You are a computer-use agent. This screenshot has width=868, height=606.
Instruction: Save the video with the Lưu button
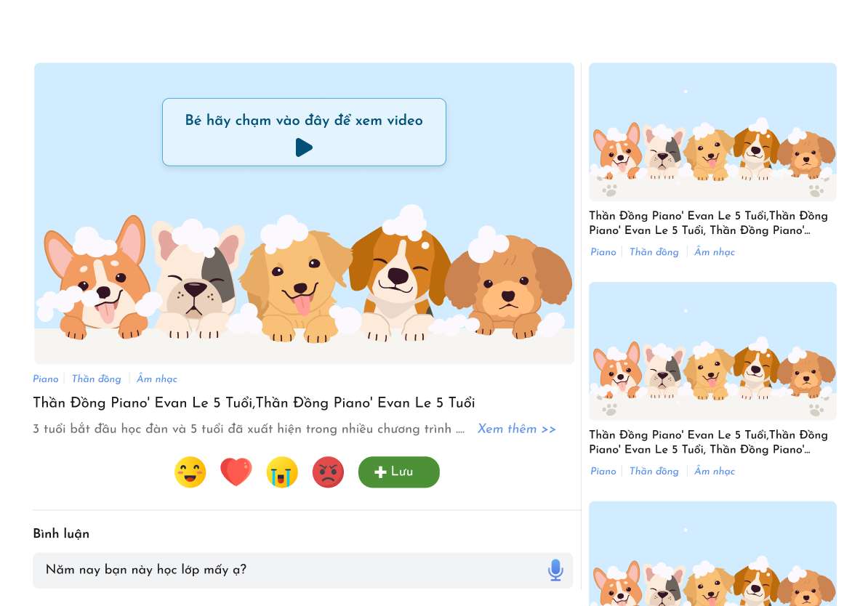point(398,472)
